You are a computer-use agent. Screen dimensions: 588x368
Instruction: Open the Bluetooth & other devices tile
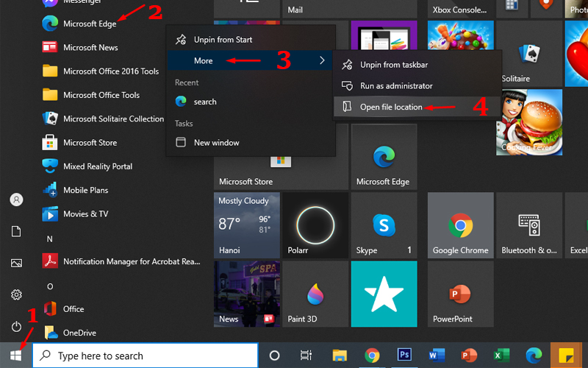(x=529, y=225)
